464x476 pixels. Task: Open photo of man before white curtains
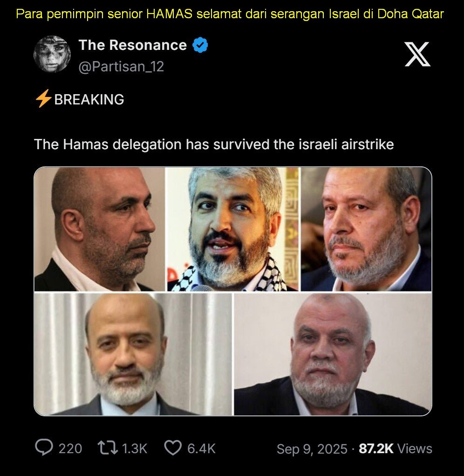coord(133,354)
